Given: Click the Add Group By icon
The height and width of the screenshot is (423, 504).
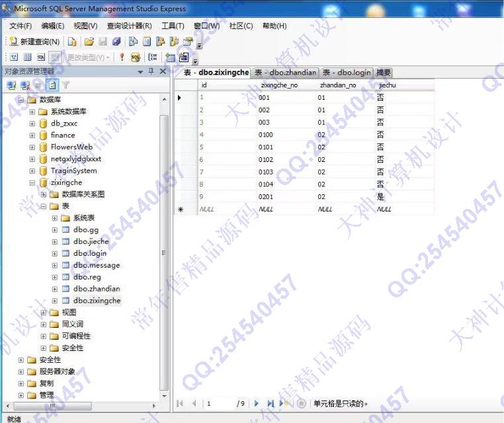Looking at the screenshot, I should tap(153, 57).
